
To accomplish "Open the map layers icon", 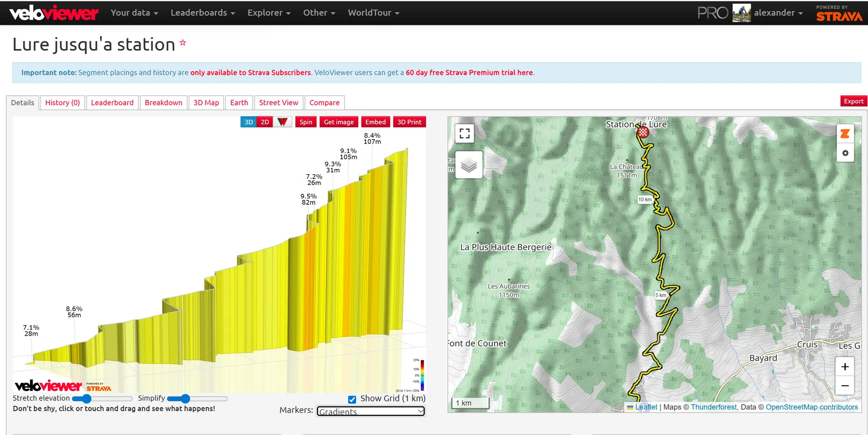I will [468, 165].
